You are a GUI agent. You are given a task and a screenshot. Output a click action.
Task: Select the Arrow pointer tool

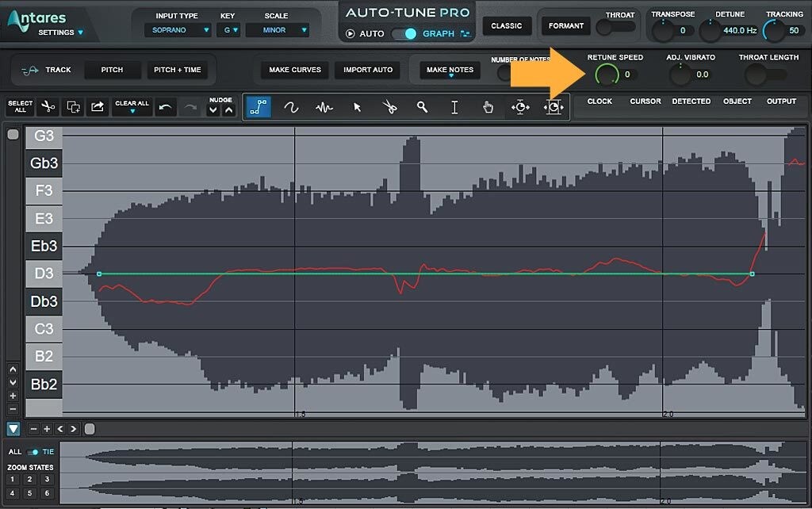(357, 107)
